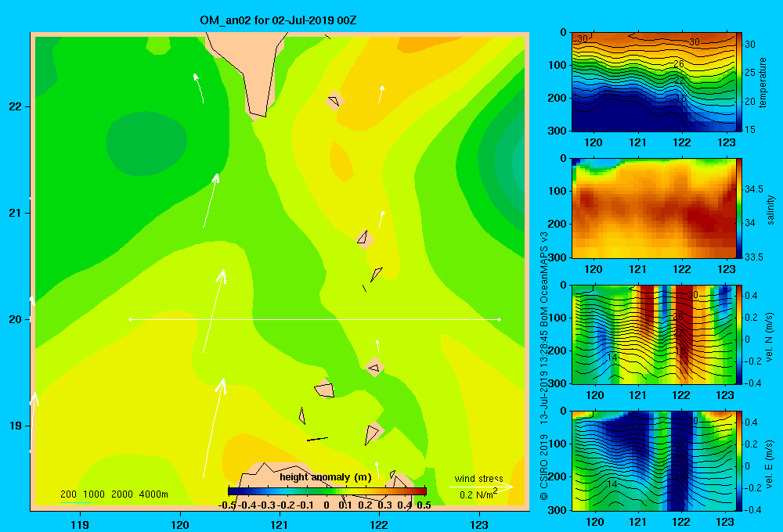The image size is (783, 532).
Task: Click longitude "120" under the vel. N plot
Action: 595,396
